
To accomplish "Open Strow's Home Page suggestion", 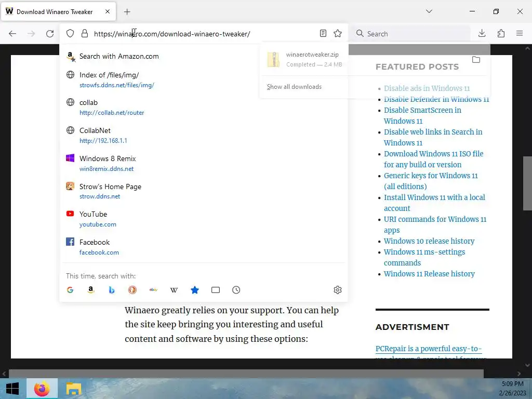I will click(x=204, y=191).
